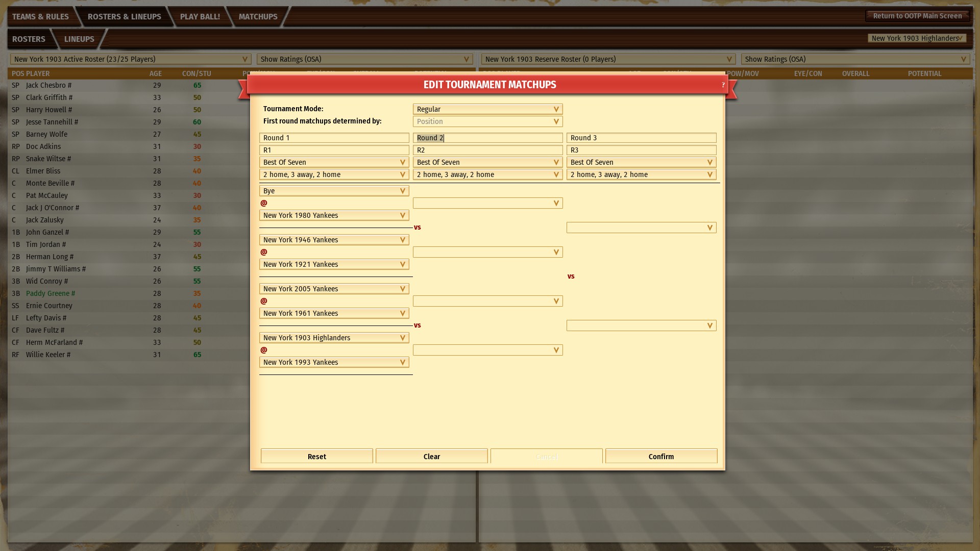Open the Tournament Mode dropdown
This screenshot has width=980, height=551.
tap(487, 109)
